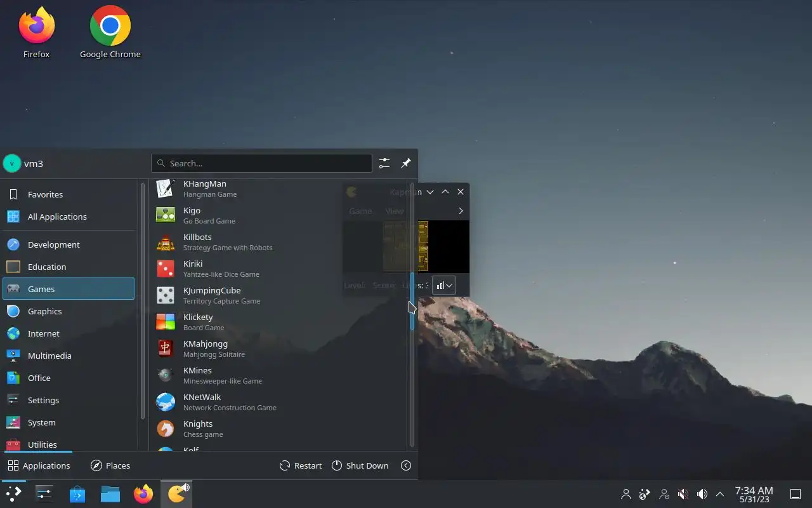Open the Office category

point(69,378)
